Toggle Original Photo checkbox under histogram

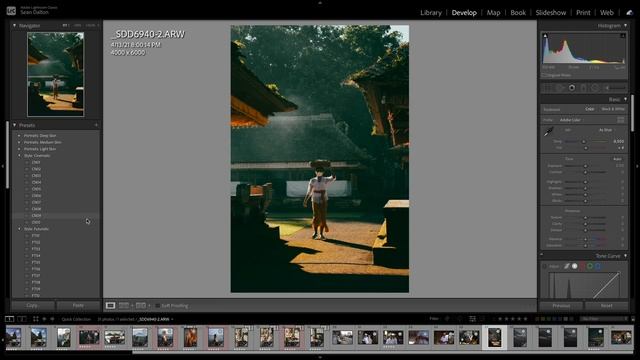pyautogui.click(x=544, y=75)
